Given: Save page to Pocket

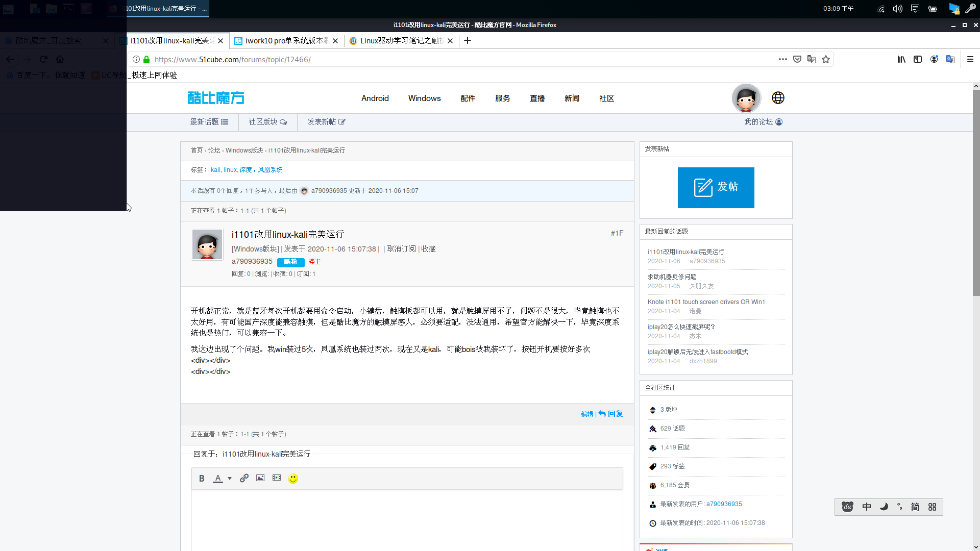Looking at the screenshot, I should [x=797, y=59].
